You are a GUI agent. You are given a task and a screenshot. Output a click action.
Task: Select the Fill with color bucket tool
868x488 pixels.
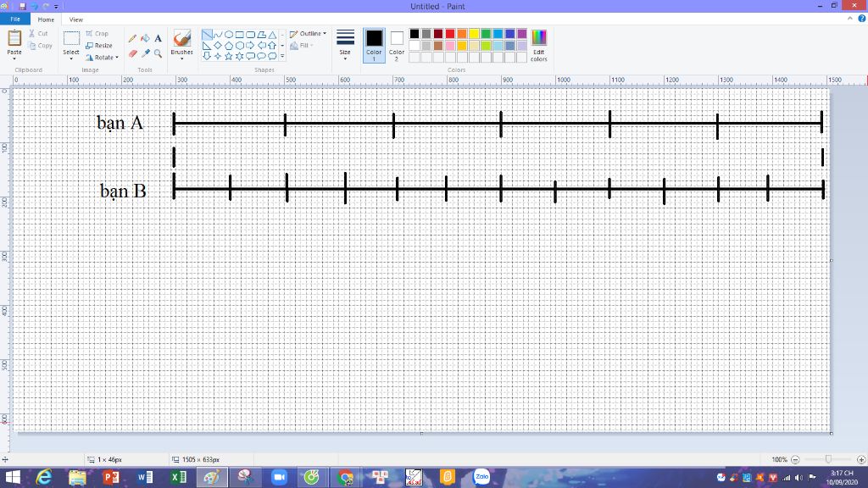145,38
